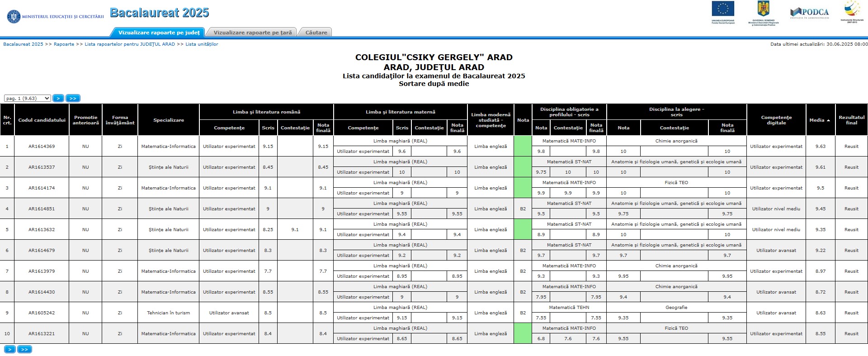Open the Căutare tab
This screenshot has height=356, width=868.
coord(316,33)
